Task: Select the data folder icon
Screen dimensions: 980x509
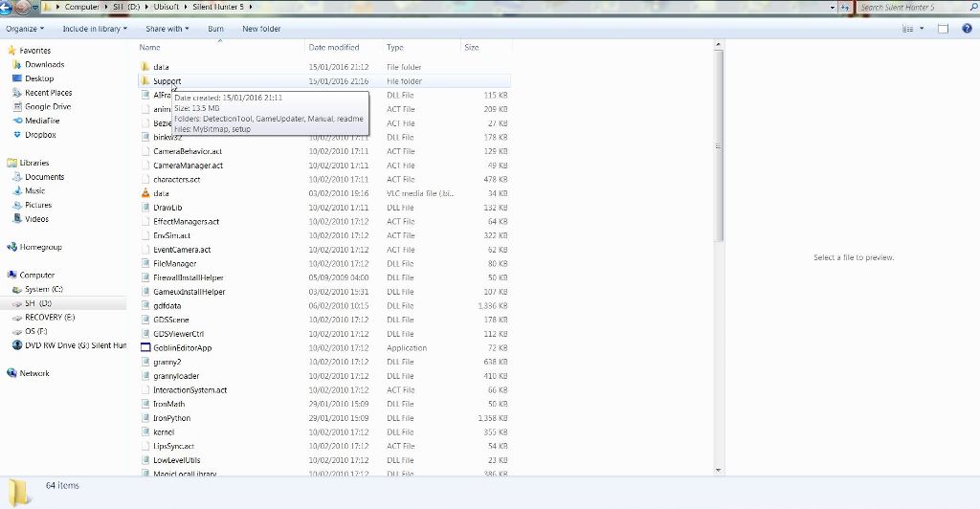Action: coord(145,67)
